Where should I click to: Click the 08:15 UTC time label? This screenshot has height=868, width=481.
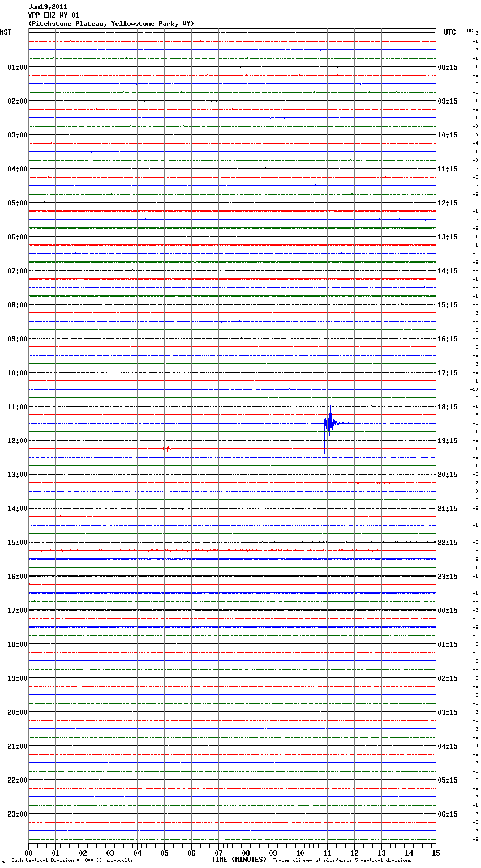click(448, 67)
